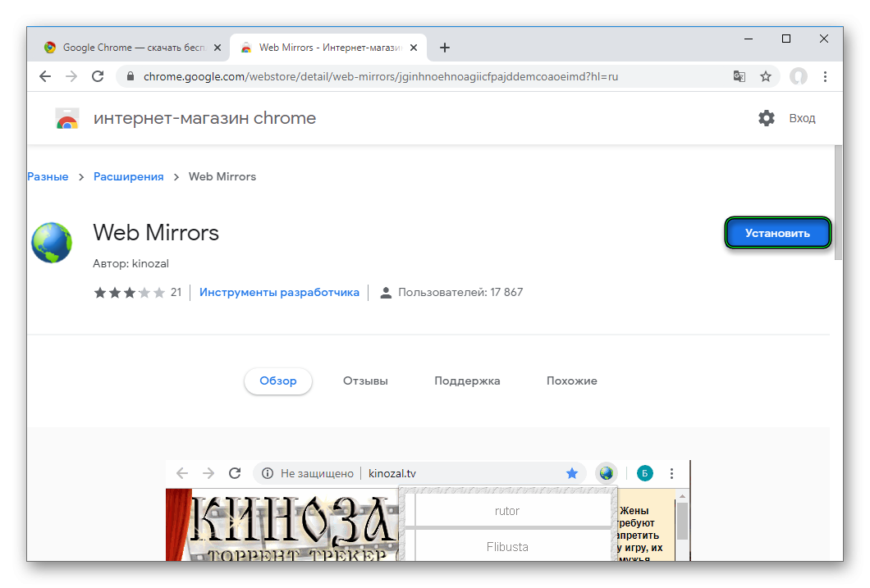Maximize the Chrome window
Viewport: 870px width, 588px height.
(x=786, y=39)
